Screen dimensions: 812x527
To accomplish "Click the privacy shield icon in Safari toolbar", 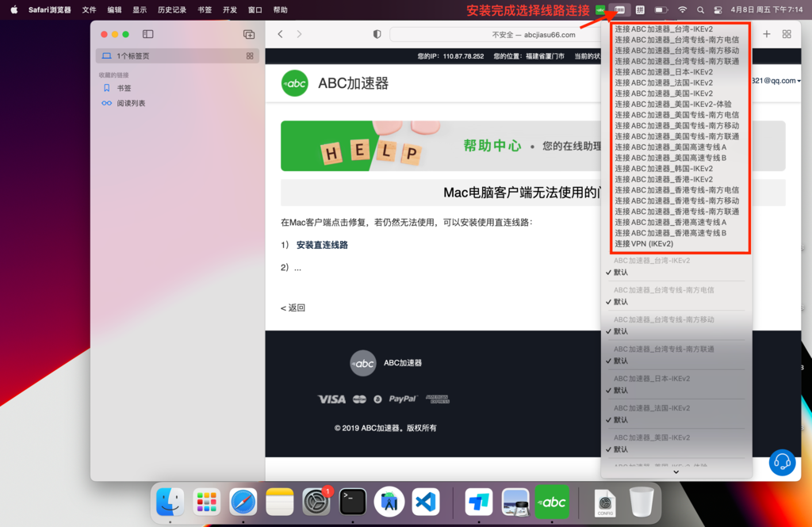I will coord(377,34).
